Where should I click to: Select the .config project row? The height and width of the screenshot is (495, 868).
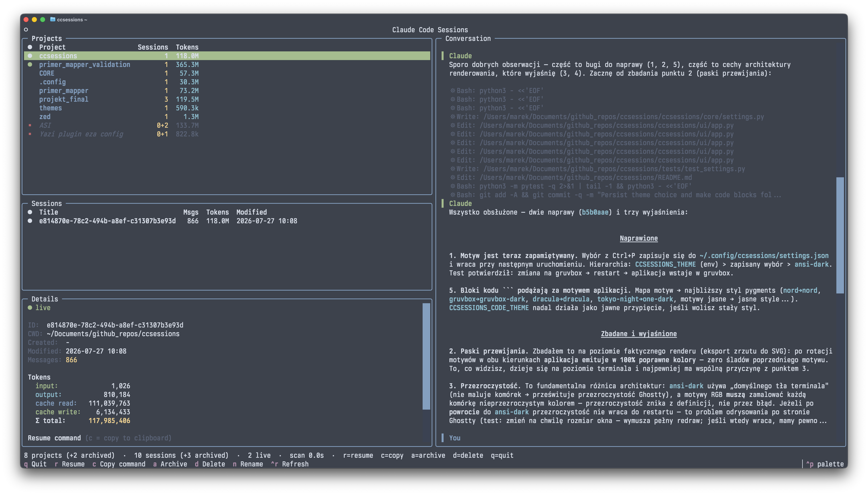tap(227, 82)
